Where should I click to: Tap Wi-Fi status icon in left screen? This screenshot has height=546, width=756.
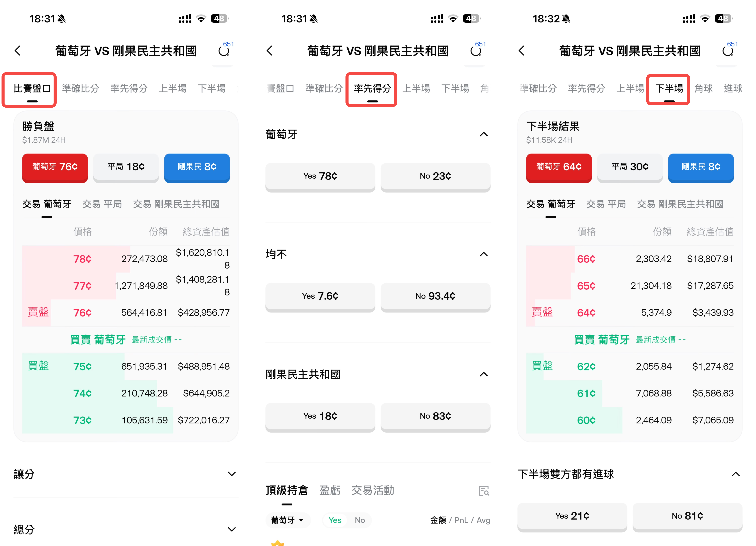[201, 19]
